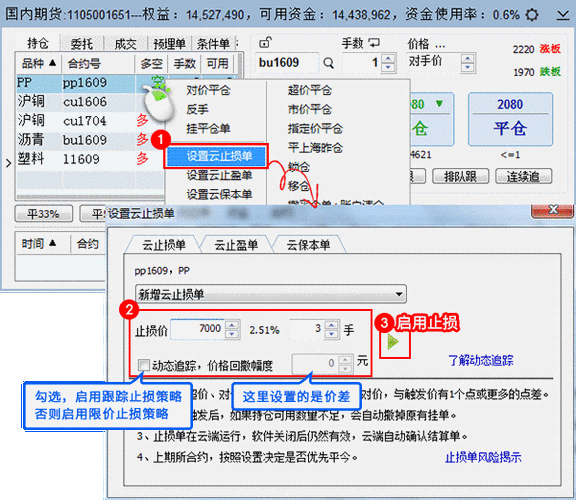The image size is (576, 500).
Task: Click the bu1609 contract input field
Action: [287, 63]
